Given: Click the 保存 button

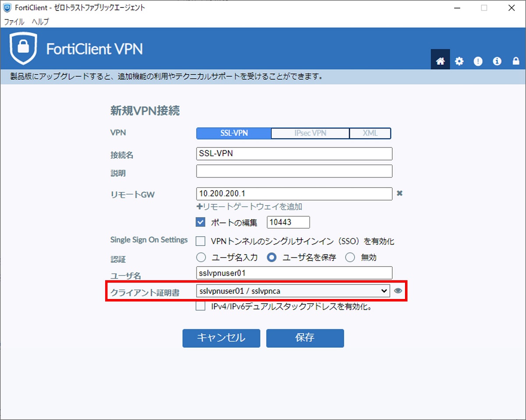Looking at the screenshot, I should (305, 338).
